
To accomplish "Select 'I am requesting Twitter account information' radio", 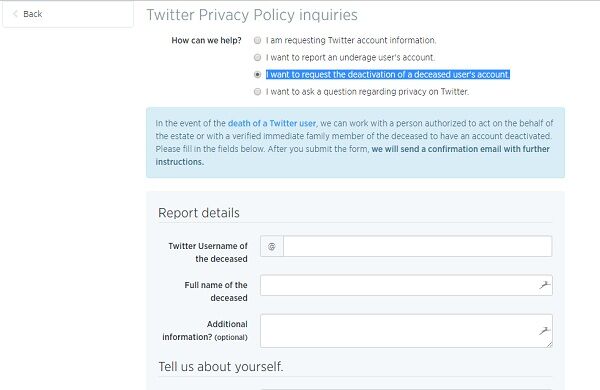I will [x=258, y=40].
